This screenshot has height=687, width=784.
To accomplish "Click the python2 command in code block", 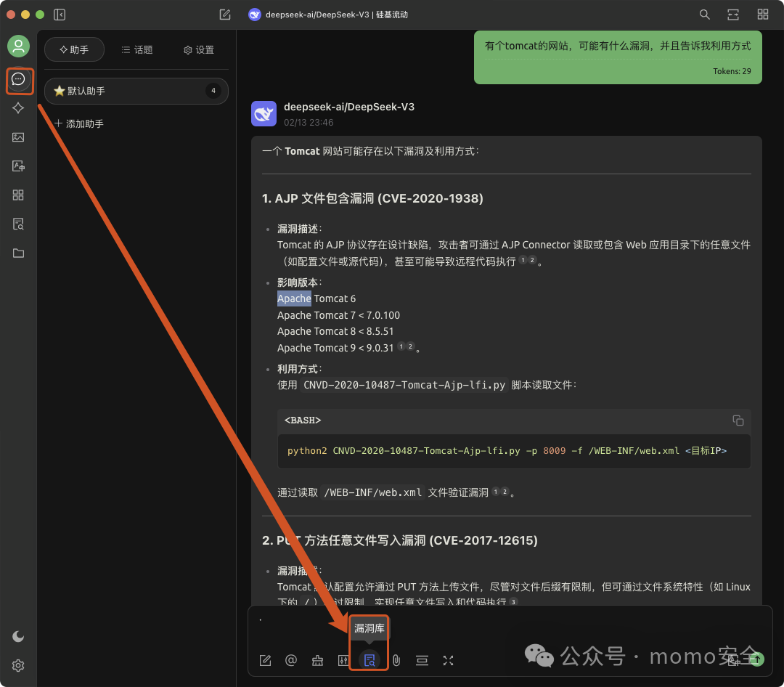I will [507, 451].
